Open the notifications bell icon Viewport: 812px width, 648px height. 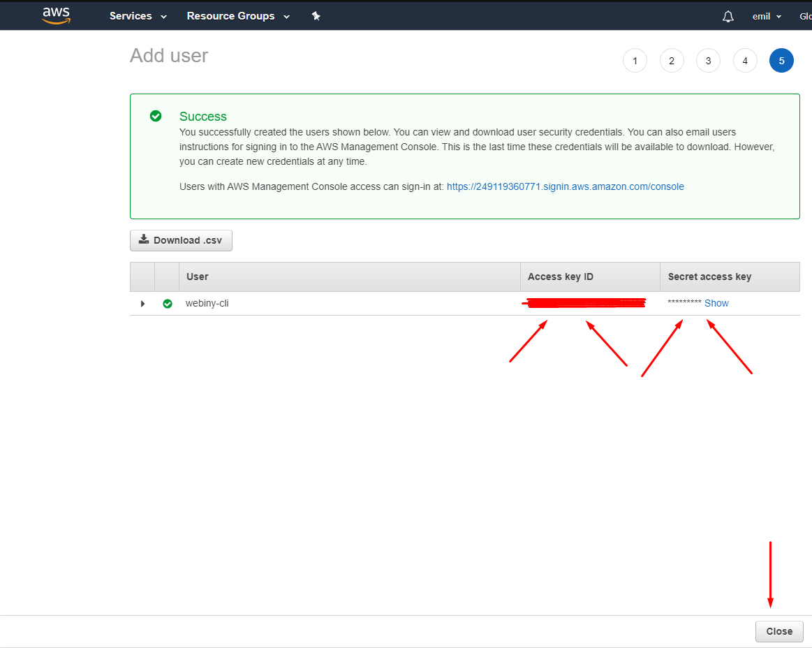pos(728,15)
